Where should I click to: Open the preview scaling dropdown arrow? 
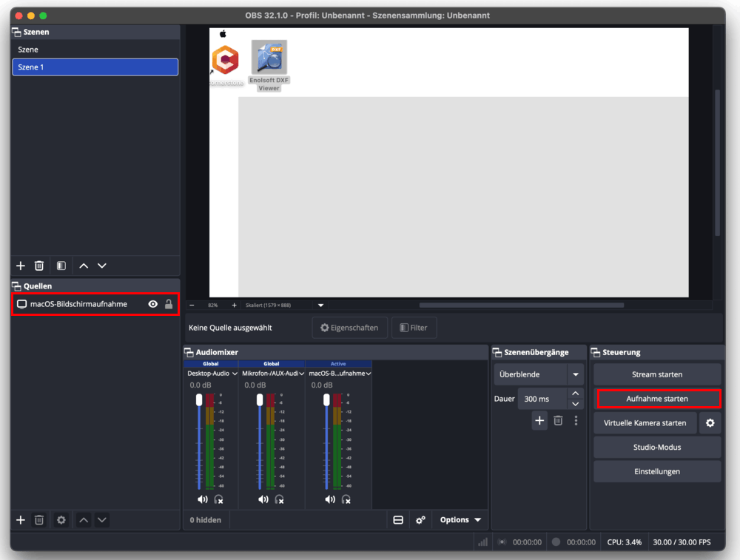point(320,305)
